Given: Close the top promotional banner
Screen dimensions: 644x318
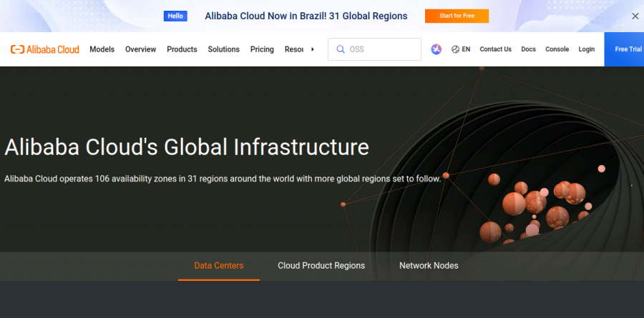Looking at the screenshot, I should pos(635,16).
